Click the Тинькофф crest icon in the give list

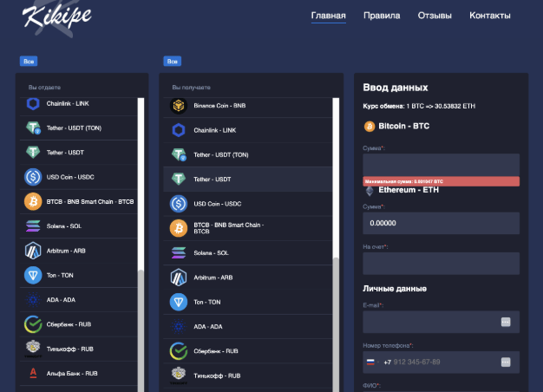tap(33, 349)
